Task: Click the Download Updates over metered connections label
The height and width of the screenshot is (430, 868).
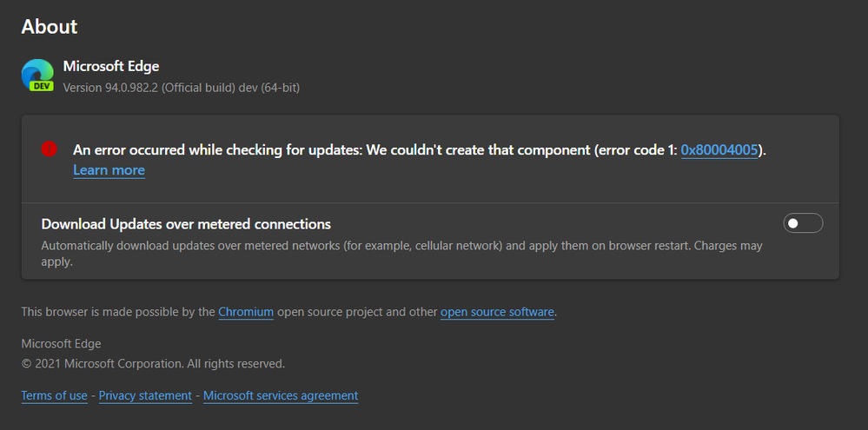Action: tap(186, 224)
